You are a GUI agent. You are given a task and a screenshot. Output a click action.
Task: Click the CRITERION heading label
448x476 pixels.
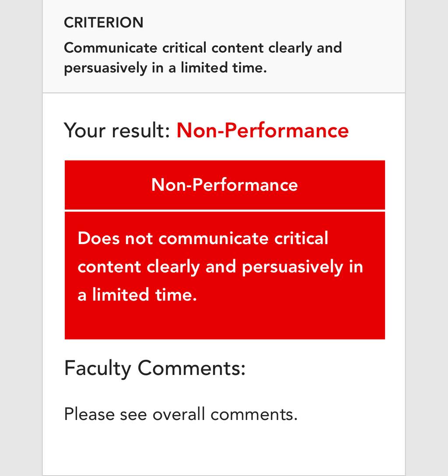coord(104,23)
